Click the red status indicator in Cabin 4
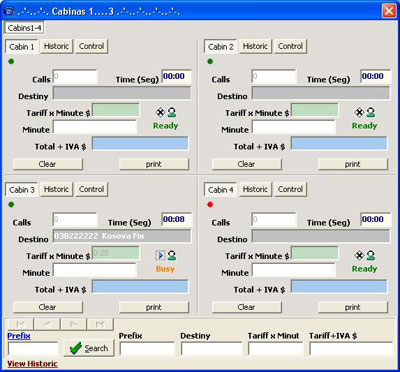This screenshot has width=400, height=372. pyautogui.click(x=210, y=205)
